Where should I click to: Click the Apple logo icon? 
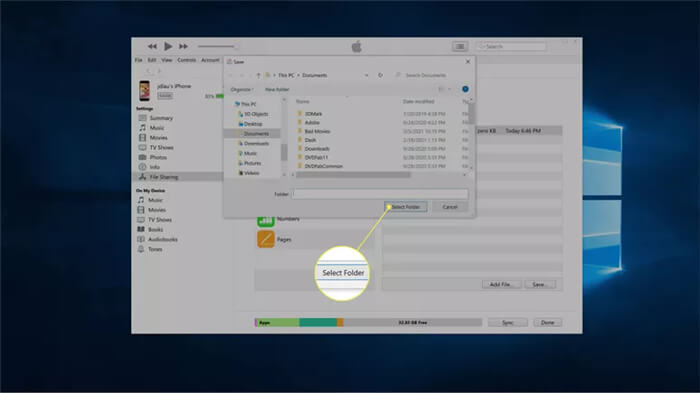pyautogui.click(x=357, y=46)
